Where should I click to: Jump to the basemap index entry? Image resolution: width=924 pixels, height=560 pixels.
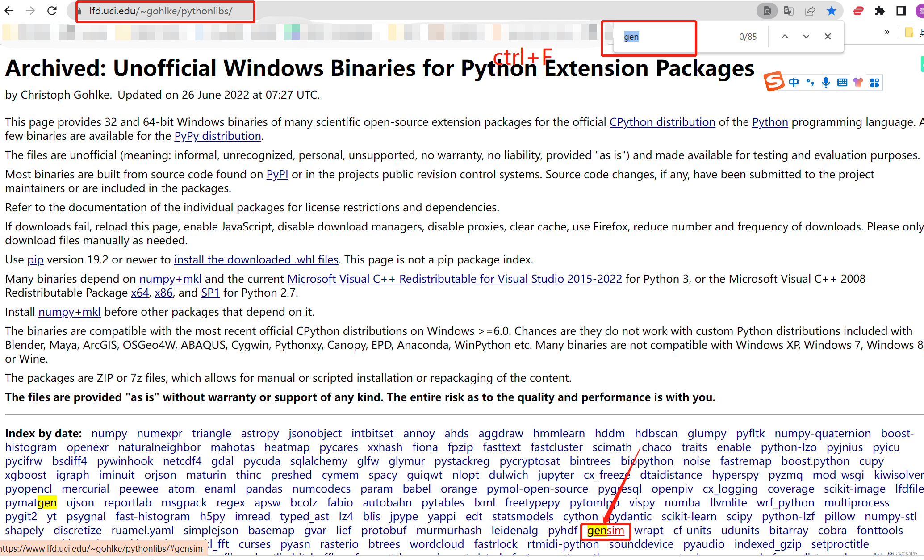click(x=271, y=530)
